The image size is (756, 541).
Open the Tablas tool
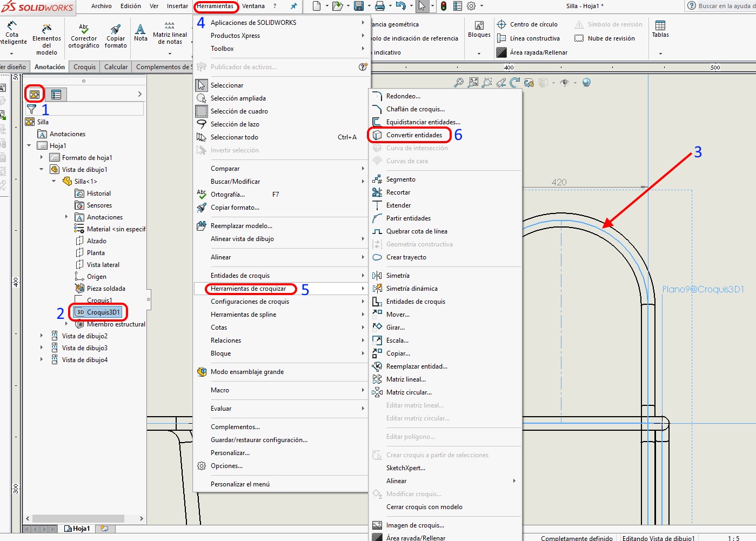click(x=660, y=30)
